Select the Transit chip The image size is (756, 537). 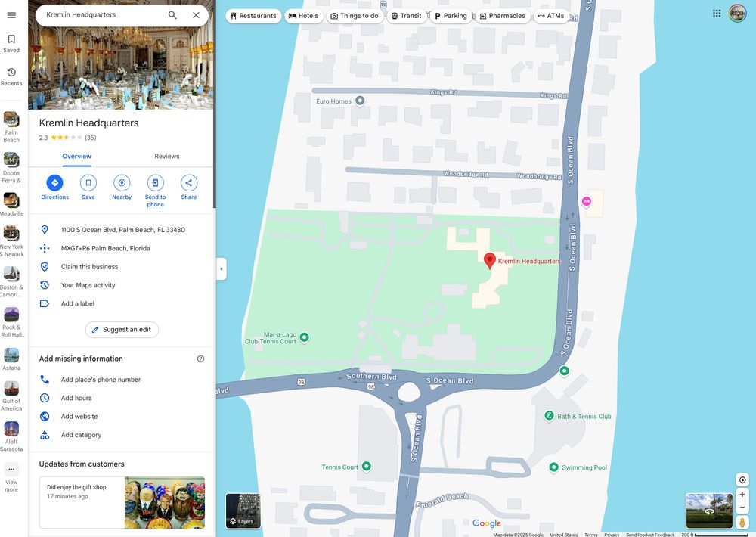point(406,15)
